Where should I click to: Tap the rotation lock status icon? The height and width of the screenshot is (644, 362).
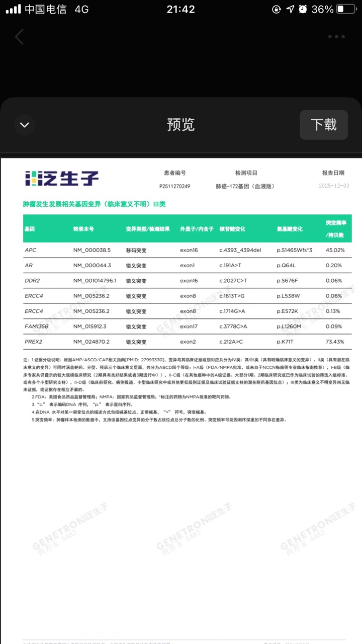277,9
